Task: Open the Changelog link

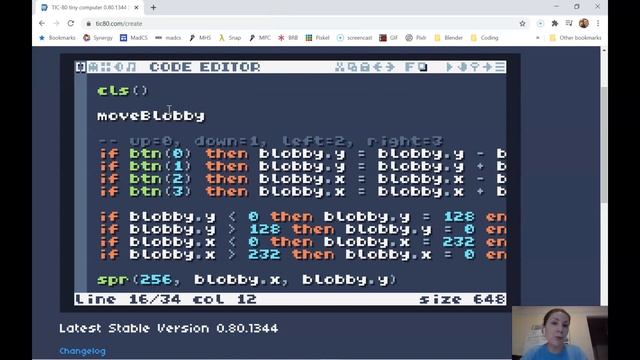Action: pos(82,351)
